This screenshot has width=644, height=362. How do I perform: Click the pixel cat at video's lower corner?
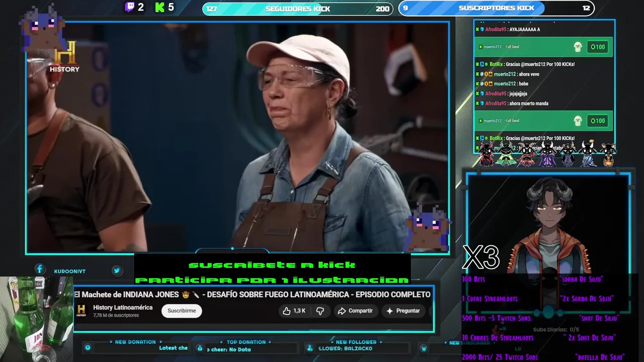tap(427, 228)
